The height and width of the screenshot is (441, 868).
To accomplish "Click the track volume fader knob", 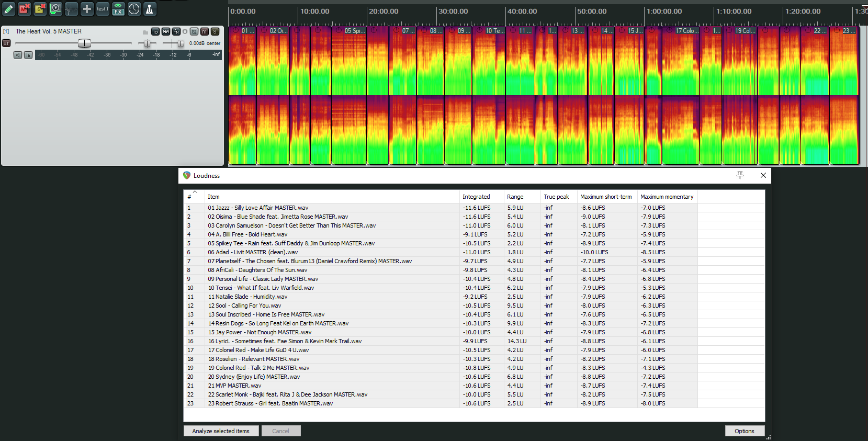I will point(84,43).
